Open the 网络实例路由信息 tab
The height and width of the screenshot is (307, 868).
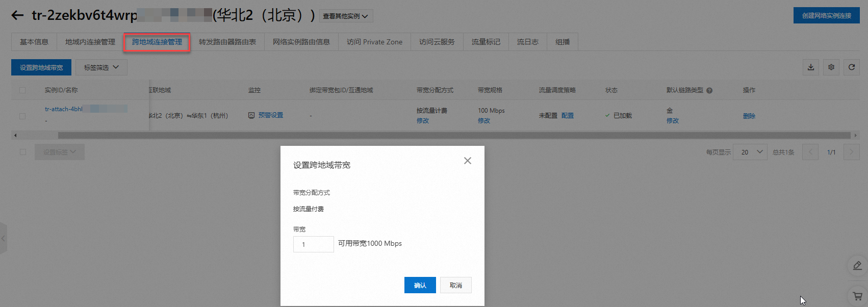tap(301, 42)
